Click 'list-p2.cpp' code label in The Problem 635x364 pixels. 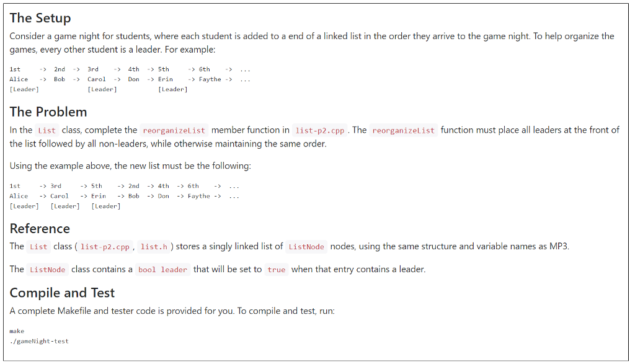click(319, 130)
